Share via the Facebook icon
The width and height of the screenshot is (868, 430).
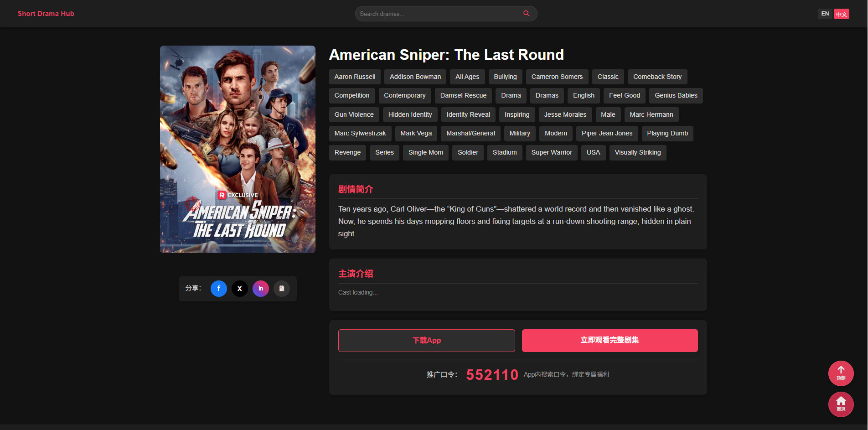[x=219, y=289]
